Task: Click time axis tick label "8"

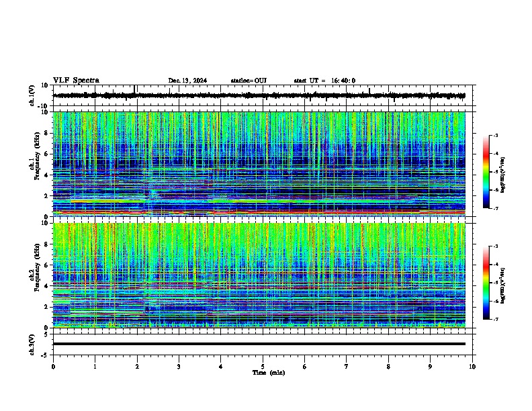Action: pyautogui.click(x=388, y=367)
